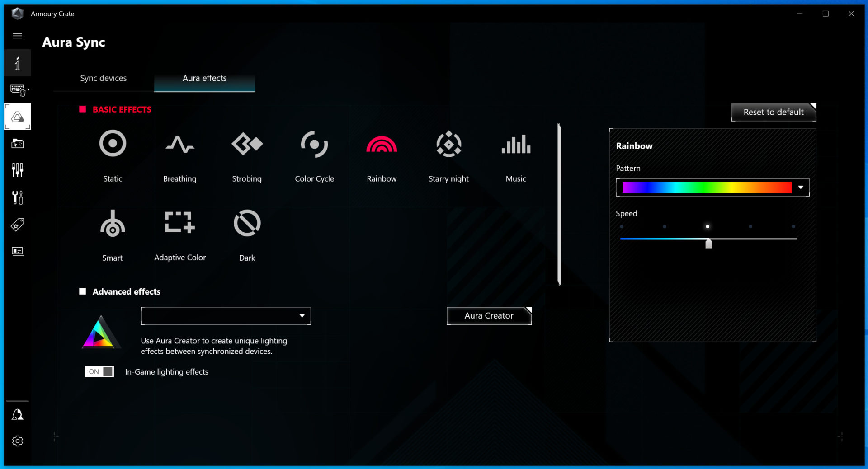This screenshot has width=868, height=469.
Task: Open the Rainbow pattern dropdown
Action: (x=800, y=188)
